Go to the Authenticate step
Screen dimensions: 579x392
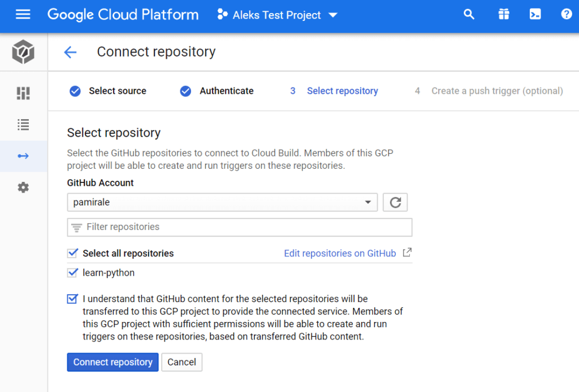pos(217,91)
